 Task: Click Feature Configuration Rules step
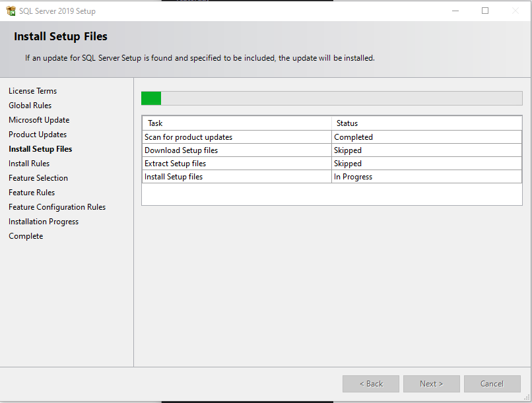click(x=57, y=207)
